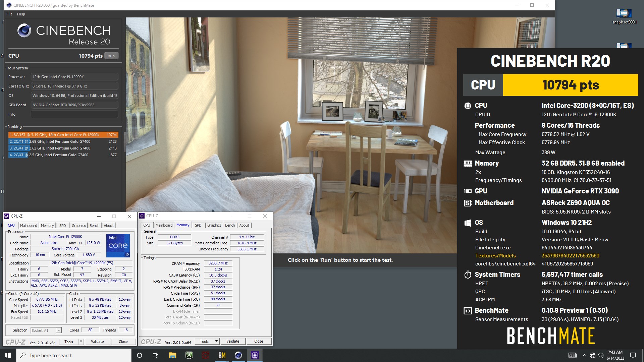This screenshot has height=362, width=644.
Task: Click the taskbar clock showing 7:43 AM
Action: (x=615, y=355)
